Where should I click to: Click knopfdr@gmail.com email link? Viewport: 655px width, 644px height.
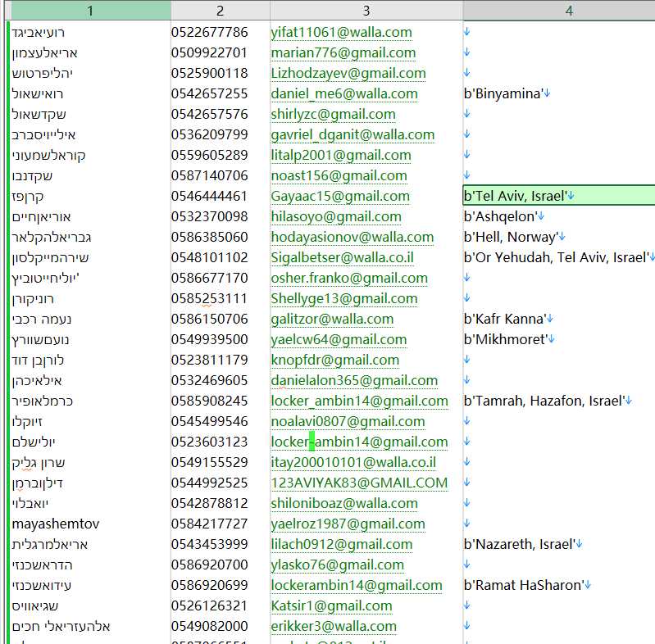[335, 360]
